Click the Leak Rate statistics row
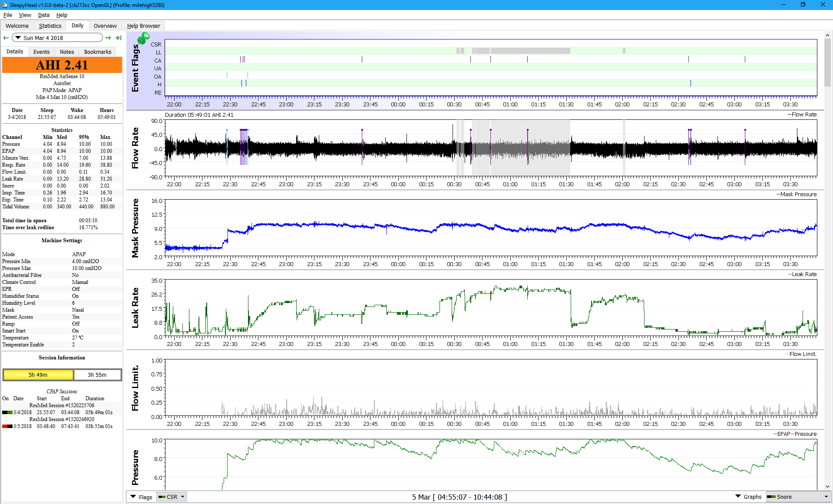This screenshot has height=504, width=833. point(62,179)
